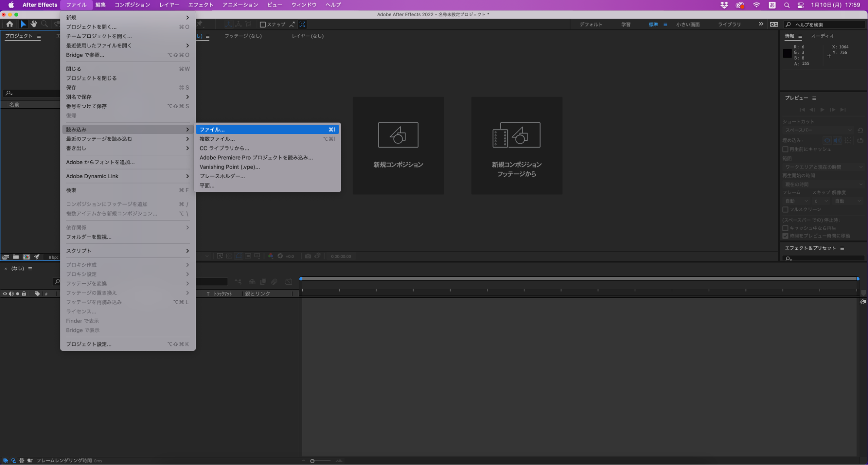This screenshot has height=465, width=868.
Task: Open Spotlight search in the menu bar
Action: (x=786, y=5)
